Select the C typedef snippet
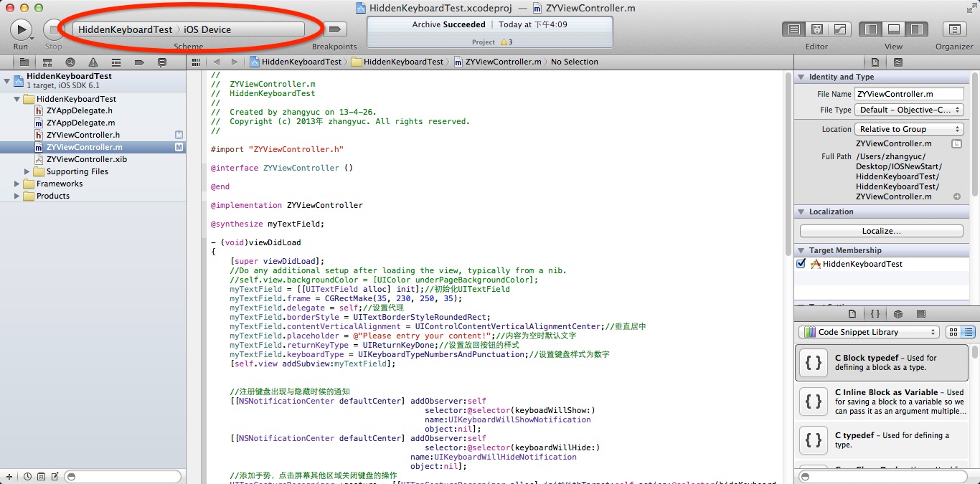 pyautogui.click(x=882, y=440)
